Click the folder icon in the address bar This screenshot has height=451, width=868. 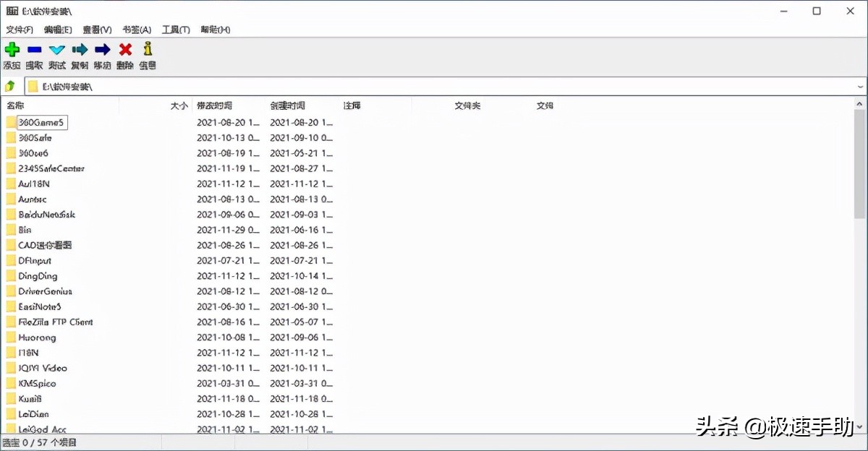33,85
